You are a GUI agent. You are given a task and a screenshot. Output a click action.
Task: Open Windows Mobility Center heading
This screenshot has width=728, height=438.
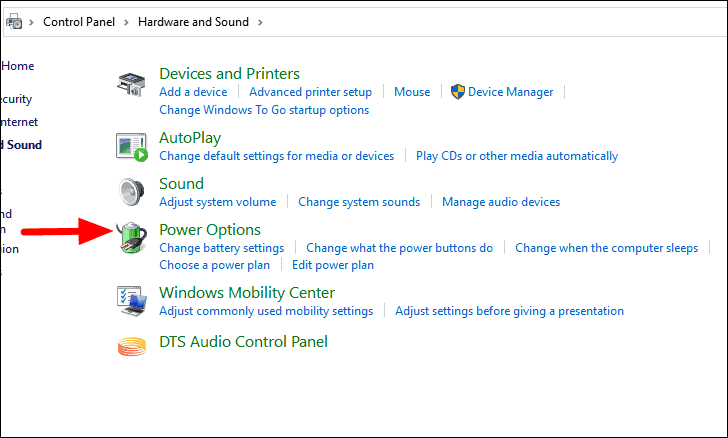tap(247, 293)
